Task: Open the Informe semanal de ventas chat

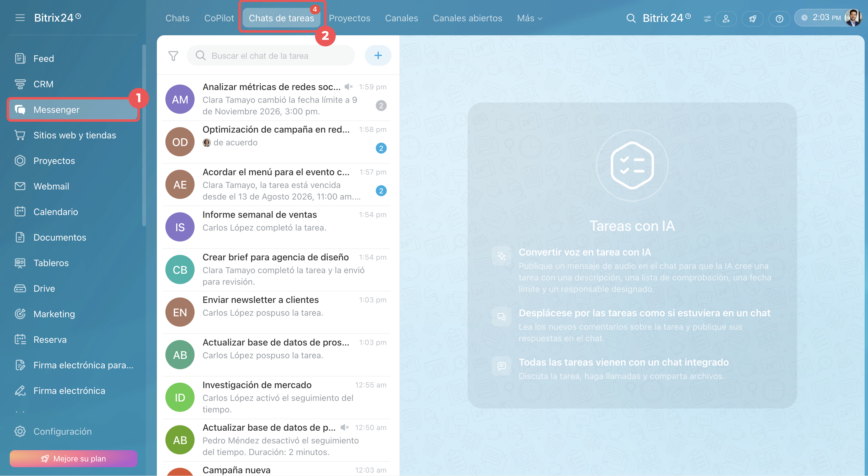Action: [x=276, y=227]
